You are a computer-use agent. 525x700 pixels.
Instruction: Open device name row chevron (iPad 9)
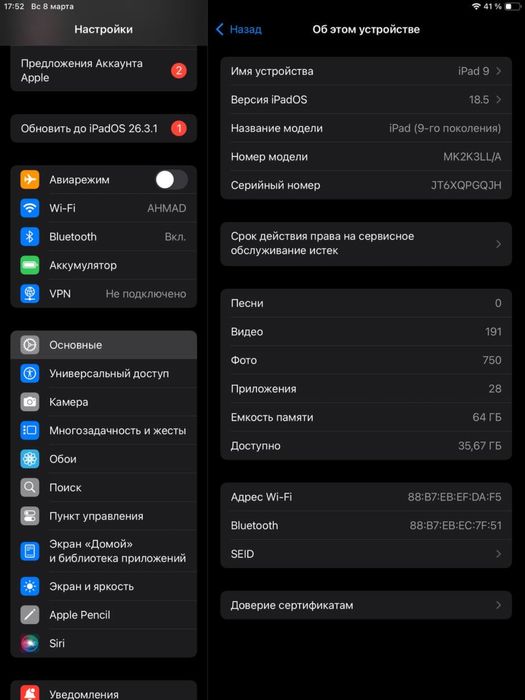click(498, 71)
